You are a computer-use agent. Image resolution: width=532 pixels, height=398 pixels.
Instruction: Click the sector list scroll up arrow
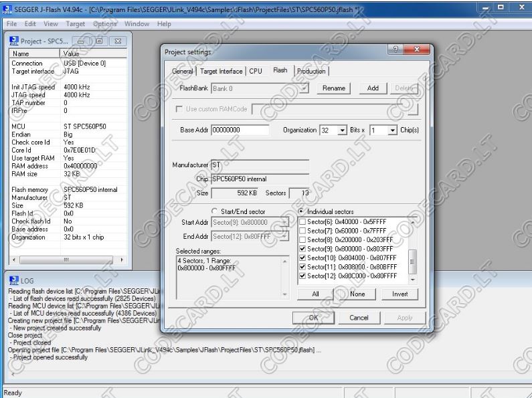(x=413, y=222)
